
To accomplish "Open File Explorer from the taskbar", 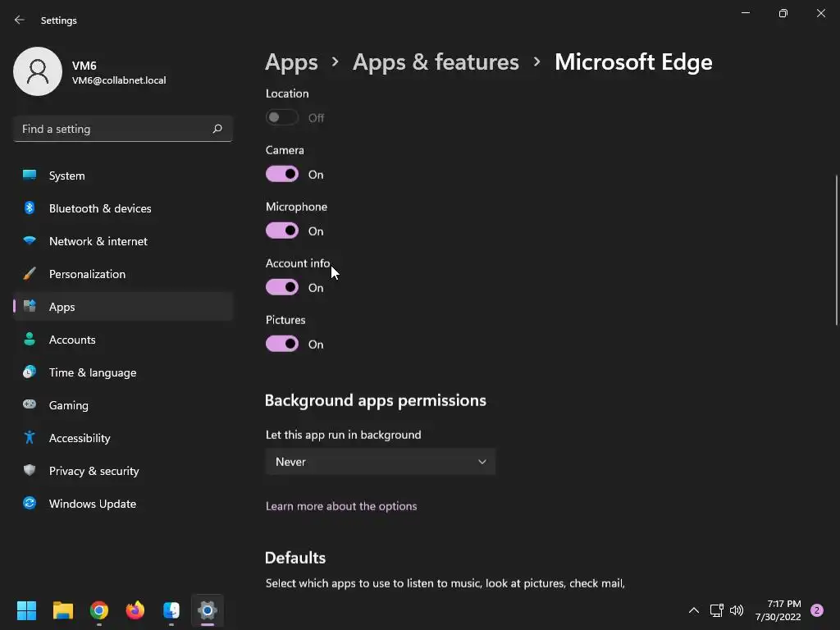I will click(63, 610).
